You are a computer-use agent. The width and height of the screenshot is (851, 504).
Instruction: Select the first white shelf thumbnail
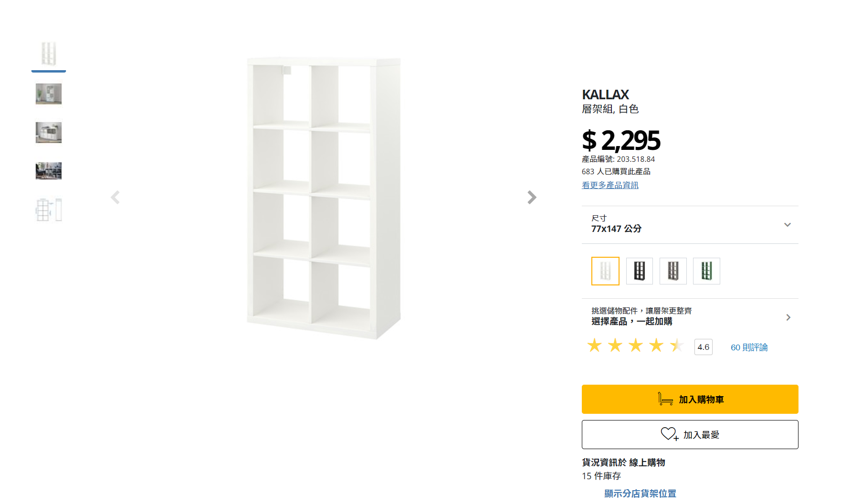49,53
